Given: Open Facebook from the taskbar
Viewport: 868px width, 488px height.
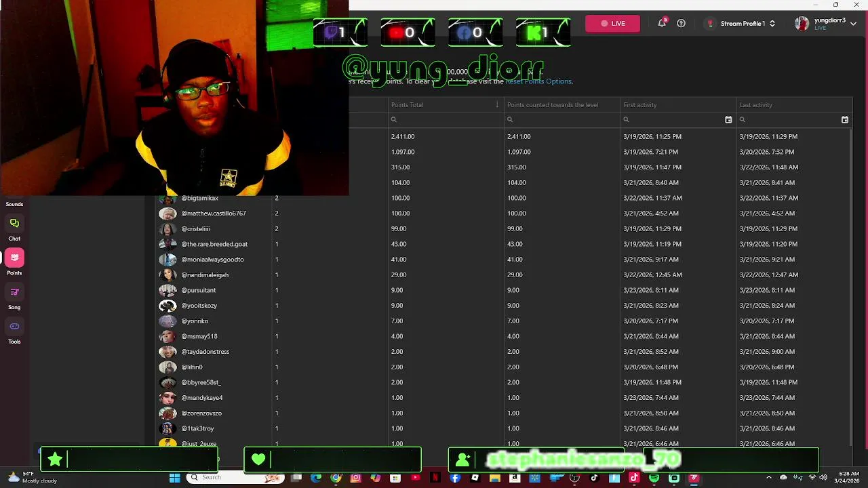Looking at the screenshot, I should (455, 478).
